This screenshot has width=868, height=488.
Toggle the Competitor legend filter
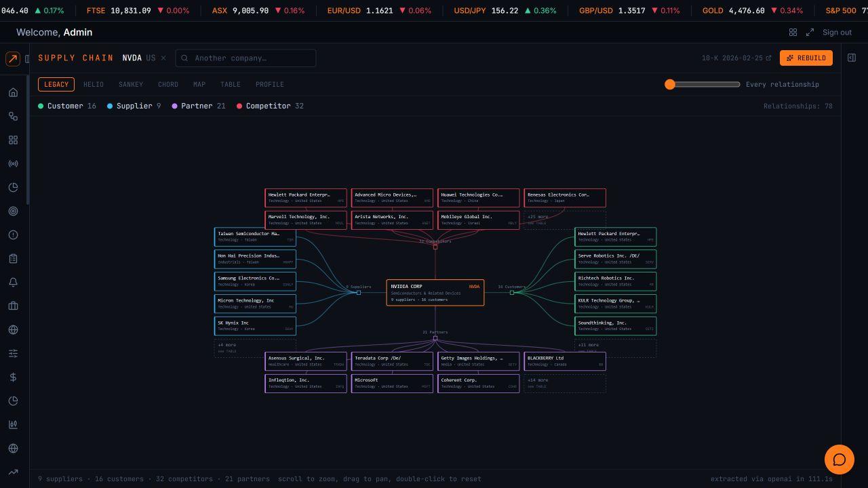click(x=270, y=106)
